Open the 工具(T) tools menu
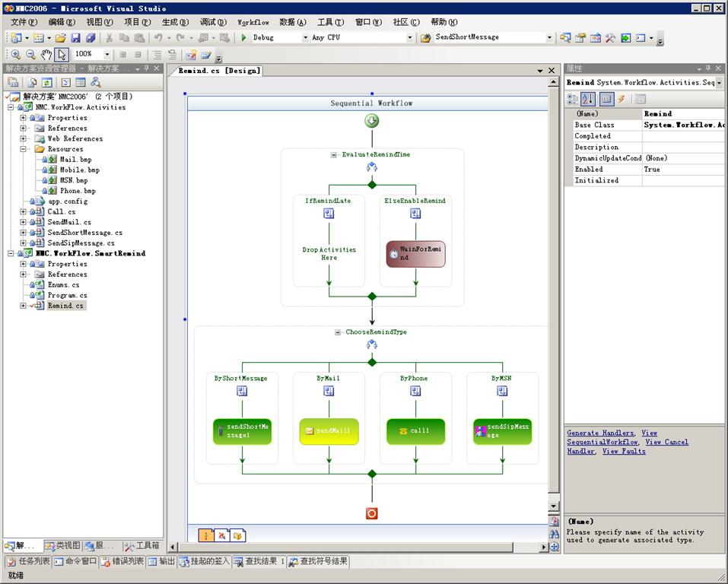728x584 pixels. coord(331,22)
